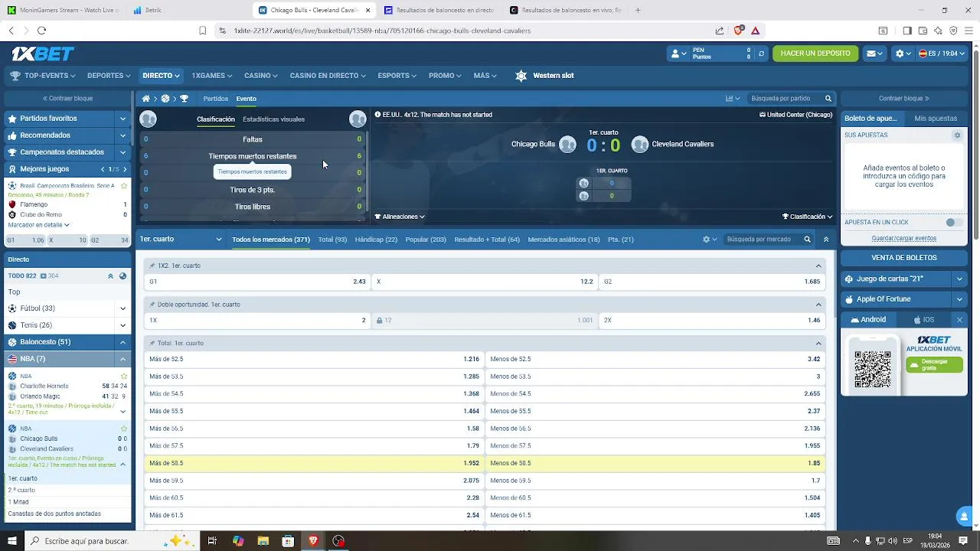Expand the Fútbol (33) category
980x551 pixels.
tap(122, 308)
